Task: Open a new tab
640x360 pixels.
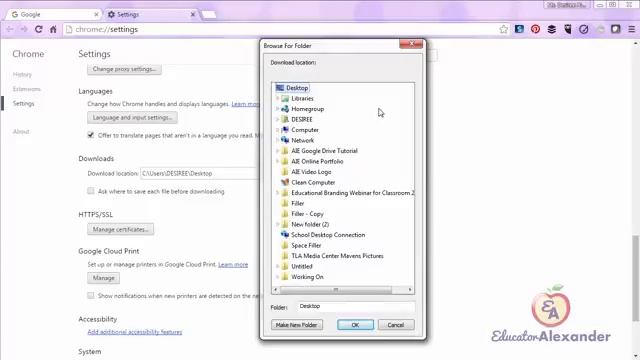Action: coord(209,15)
